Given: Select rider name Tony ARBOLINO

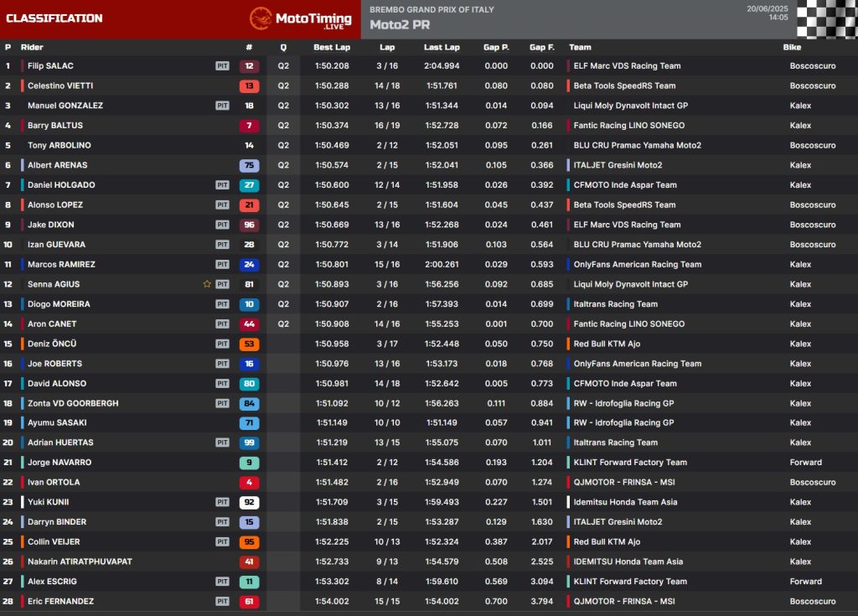Looking at the screenshot, I should pyautogui.click(x=59, y=145).
